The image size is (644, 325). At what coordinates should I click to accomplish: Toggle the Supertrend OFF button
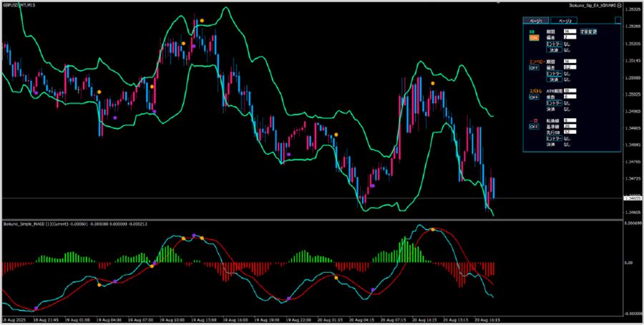tap(534, 97)
